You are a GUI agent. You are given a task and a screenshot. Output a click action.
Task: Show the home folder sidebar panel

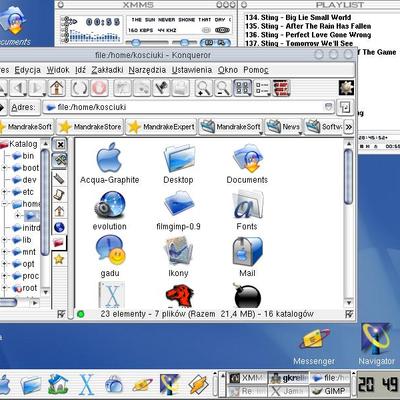click(59, 211)
